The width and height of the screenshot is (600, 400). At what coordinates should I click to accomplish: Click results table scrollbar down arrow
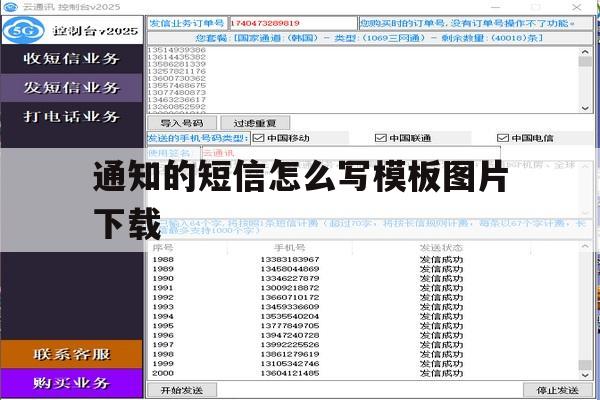coord(585,375)
